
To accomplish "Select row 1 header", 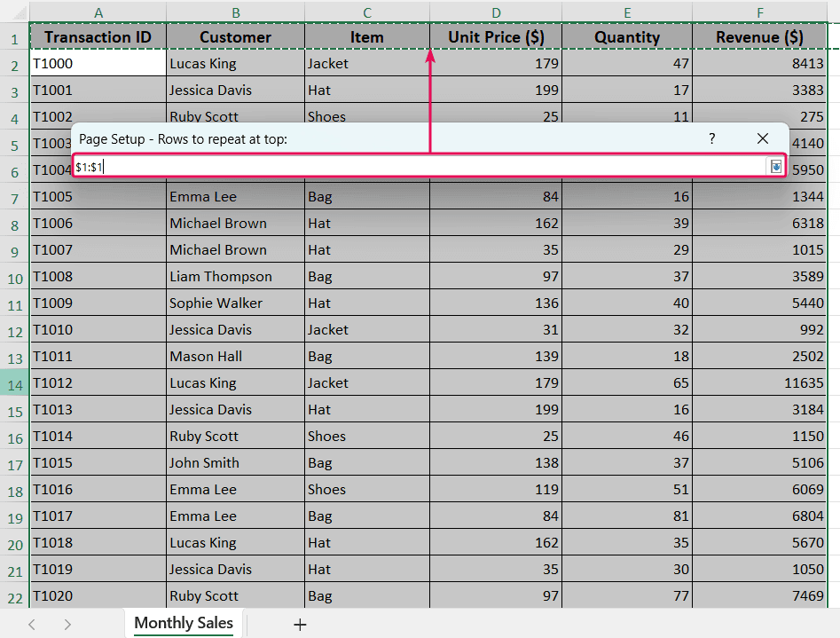I will (14, 38).
